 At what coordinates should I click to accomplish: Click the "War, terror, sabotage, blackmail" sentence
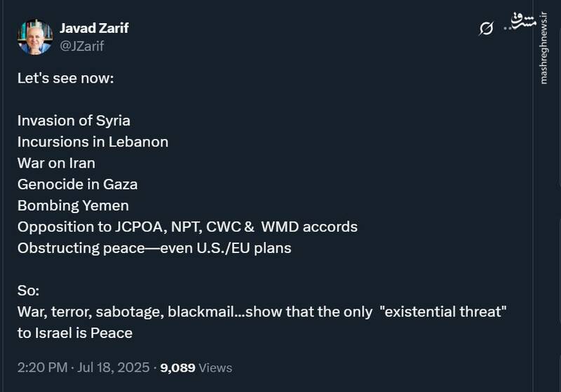[x=262, y=312]
